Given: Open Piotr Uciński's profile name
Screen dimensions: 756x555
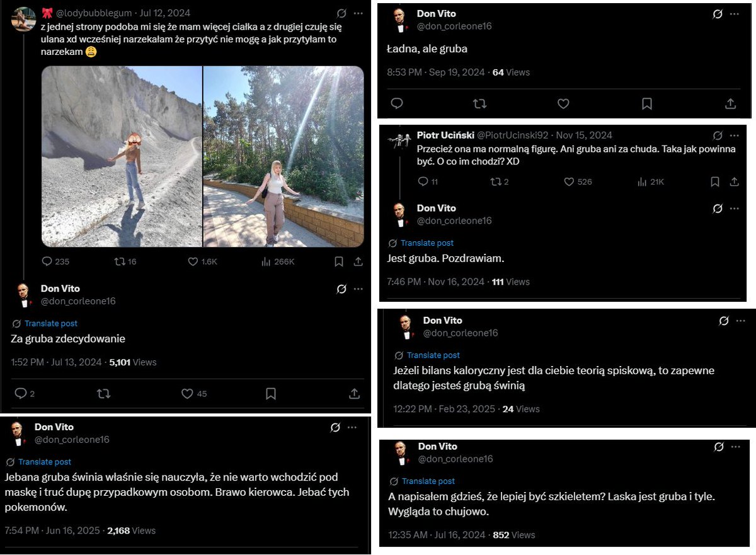Looking at the screenshot, I should pyautogui.click(x=445, y=135).
